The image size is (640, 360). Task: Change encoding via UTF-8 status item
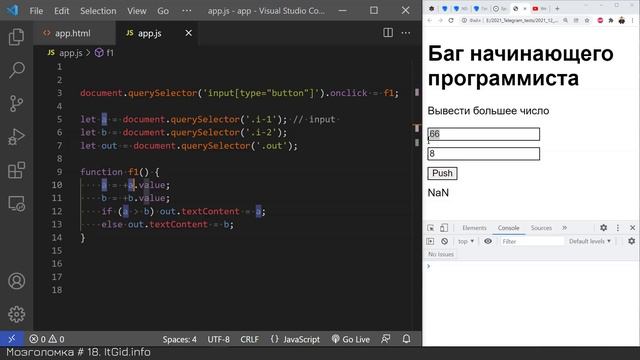(218, 339)
